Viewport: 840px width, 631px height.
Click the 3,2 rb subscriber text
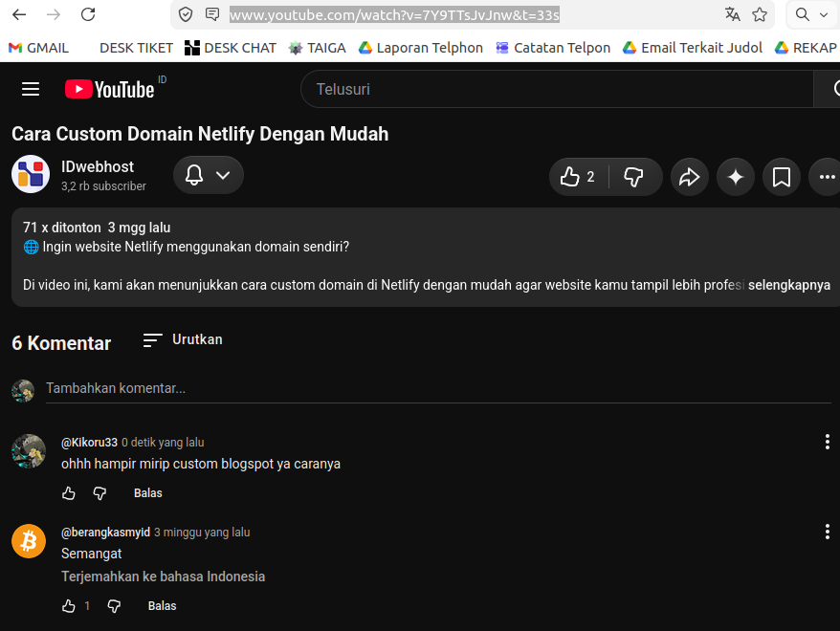click(103, 186)
